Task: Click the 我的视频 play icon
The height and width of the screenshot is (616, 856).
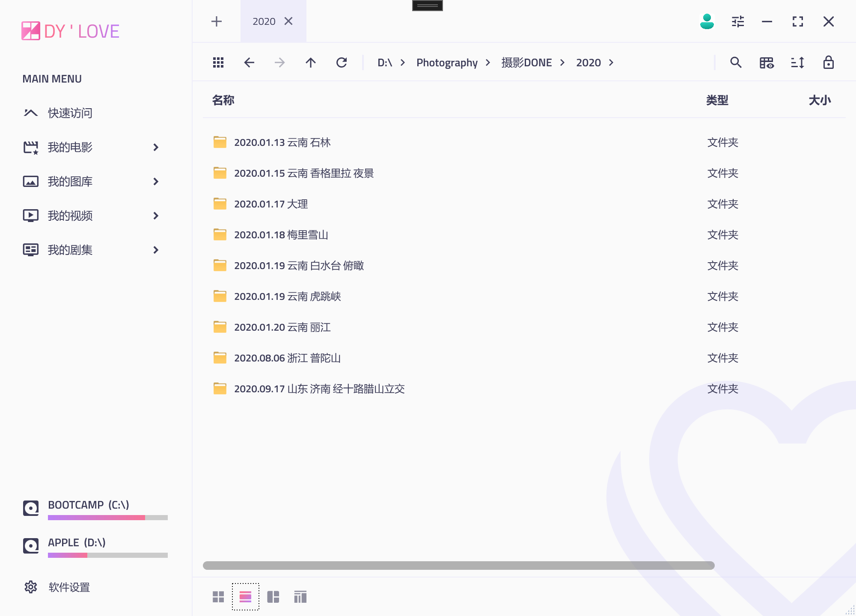Action: 31,215
